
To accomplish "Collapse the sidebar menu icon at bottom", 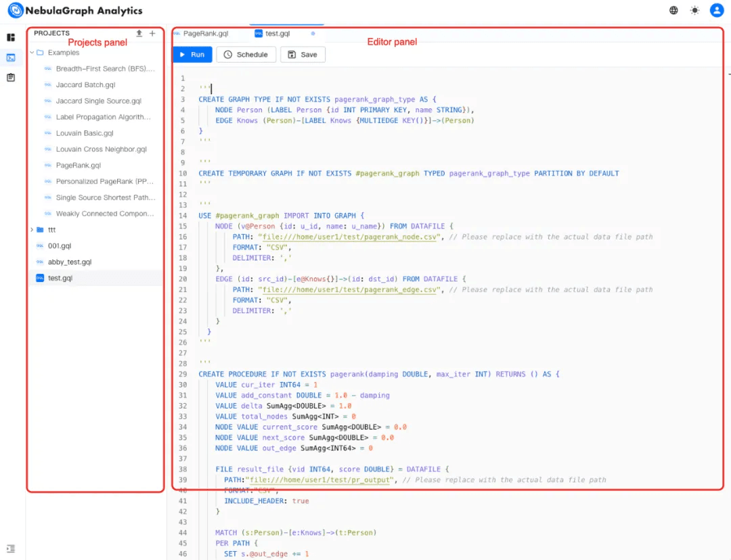I will click(x=11, y=549).
